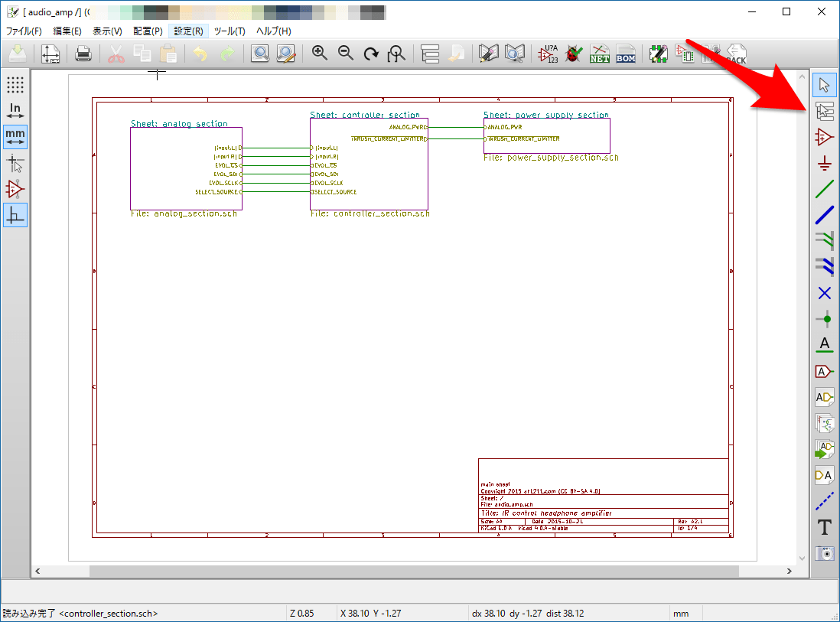Open the library browser
840x622 pixels.
(514, 54)
